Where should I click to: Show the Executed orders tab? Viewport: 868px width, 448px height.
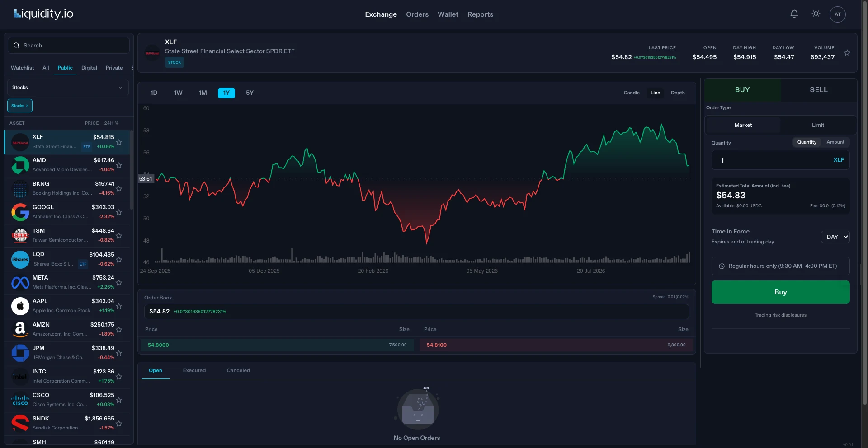tap(194, 370)
